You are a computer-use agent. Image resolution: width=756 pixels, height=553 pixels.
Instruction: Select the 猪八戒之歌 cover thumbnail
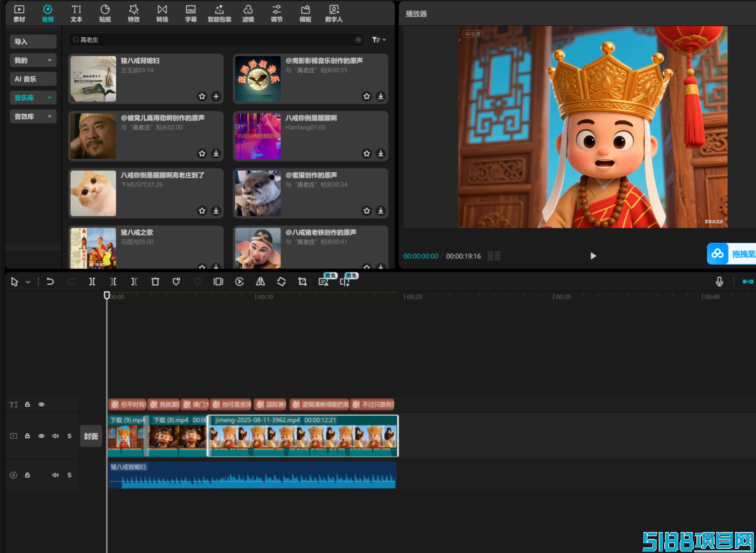coord(93,248)
